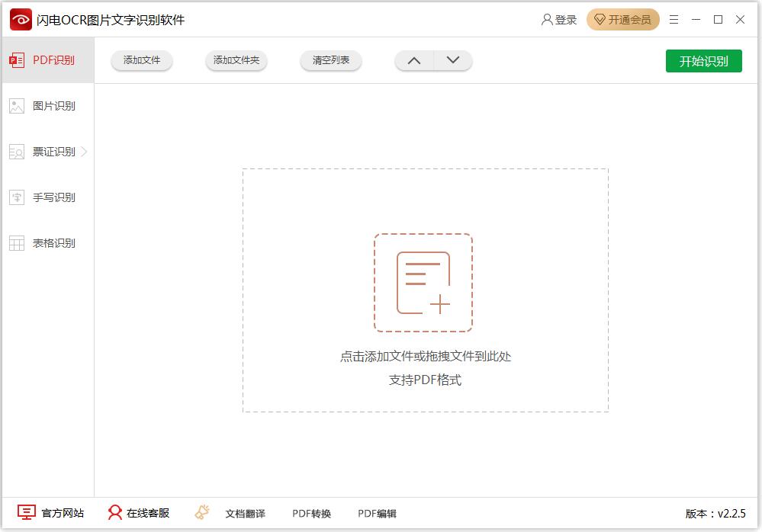
Task: Click the 清空列表 clear list button
Action: 330,59
